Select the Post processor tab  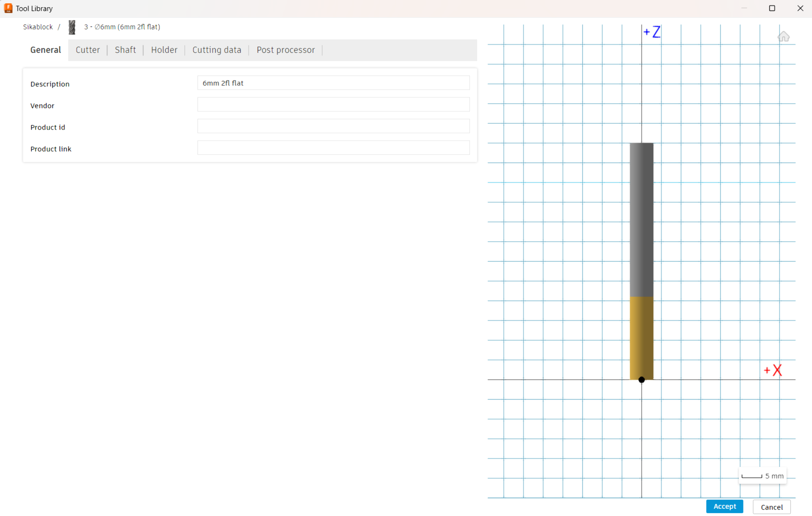[285, 50]
